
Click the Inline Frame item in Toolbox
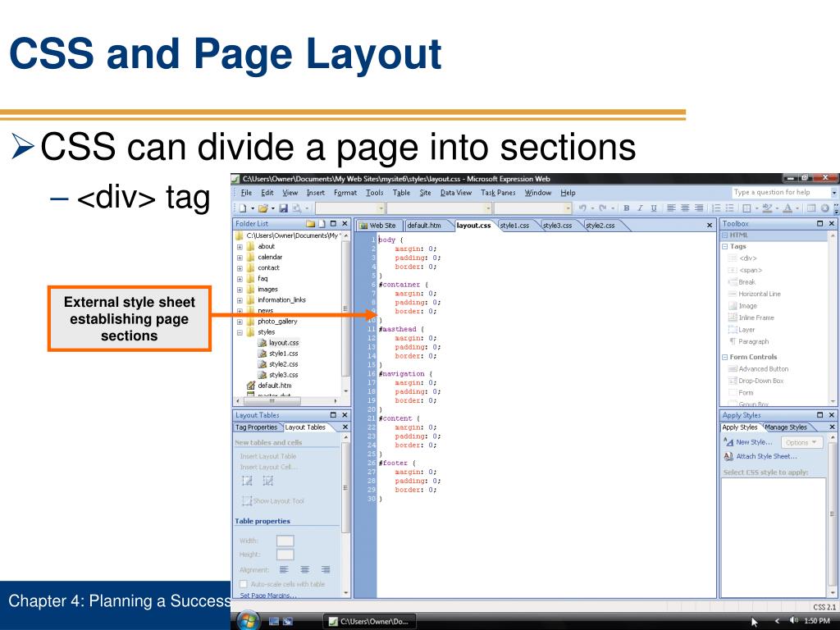pyautogui.click(x=751, y=317)
